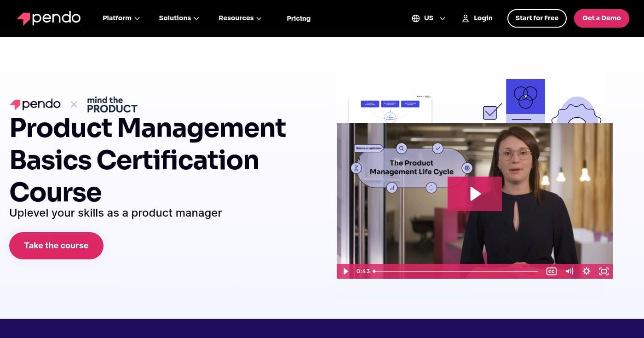Click the user profile icon
This screenshot has height=338, width=644.
466,18
